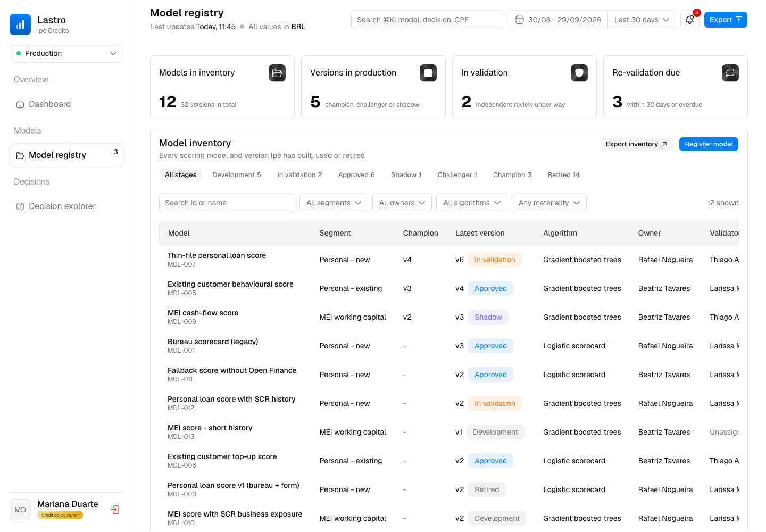
Task: Open the Production environment dropdown
Action: pyautogui.click(x=66, y=53)
